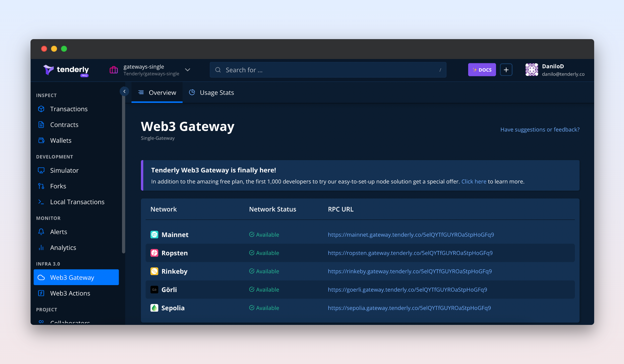Image resolution: width=624 pixels, height=364 pixels.
Task: Click the Tenderly logo in header
Action: tap(66, 70)
